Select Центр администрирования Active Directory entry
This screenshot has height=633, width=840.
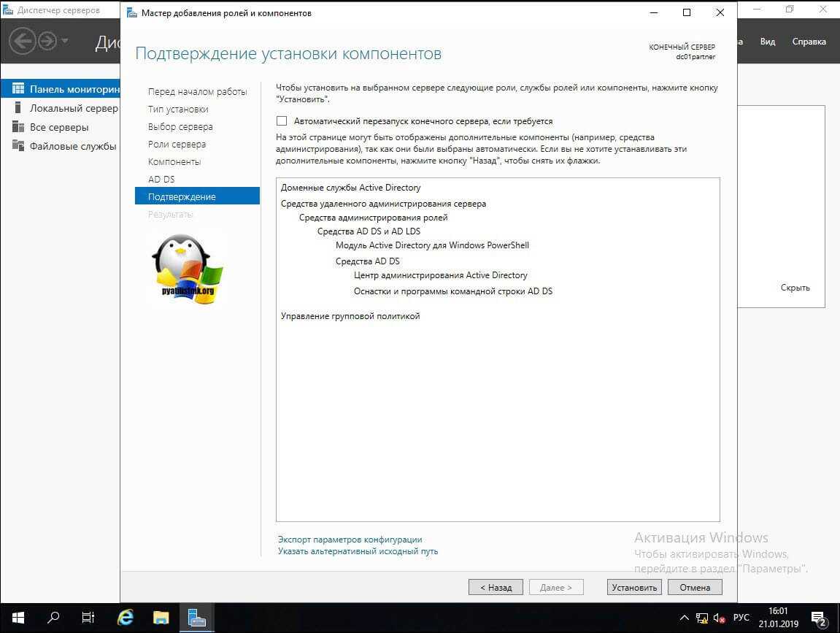[x=440, y=275]
